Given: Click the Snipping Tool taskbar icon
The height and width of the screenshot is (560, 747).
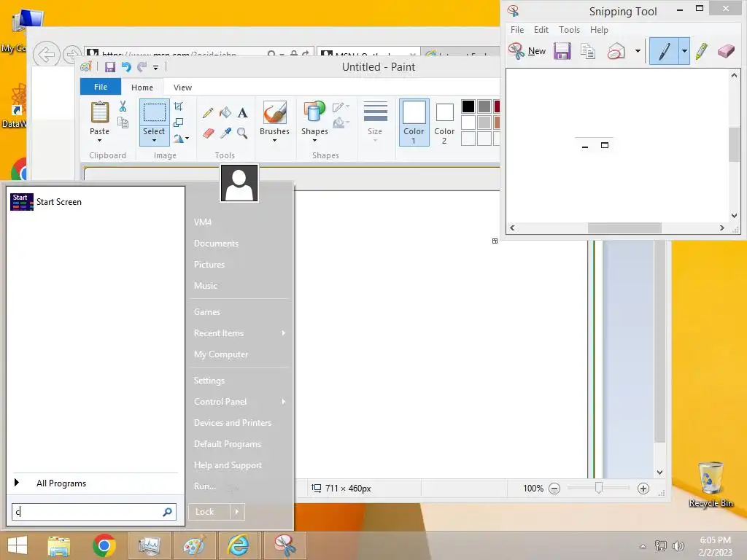Looking at the screenshot, I should (285, 545).
